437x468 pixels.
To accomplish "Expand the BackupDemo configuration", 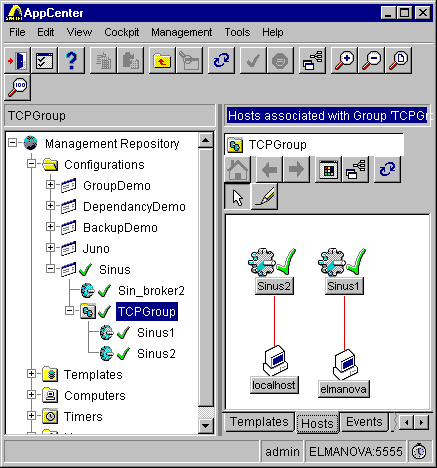I will 50,227.
